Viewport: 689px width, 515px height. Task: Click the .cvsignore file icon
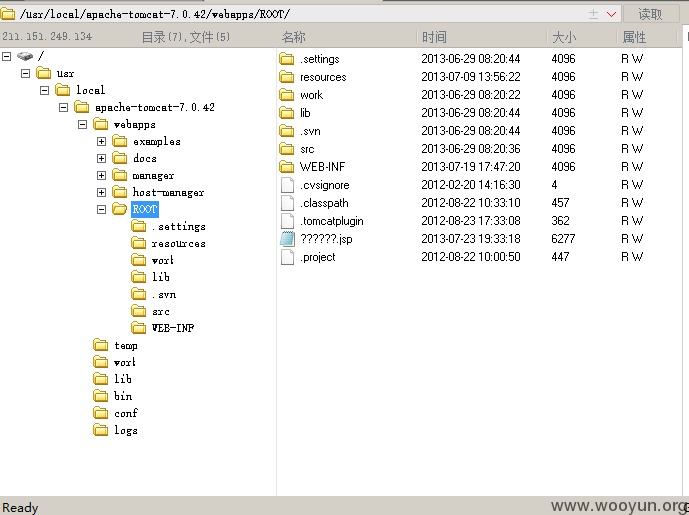287,185
